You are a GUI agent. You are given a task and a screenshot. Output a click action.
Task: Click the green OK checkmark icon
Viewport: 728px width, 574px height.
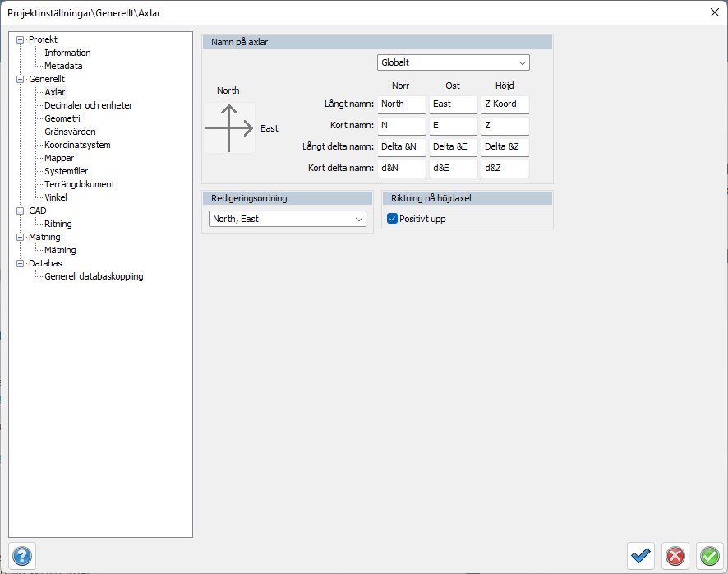(709, 556)
